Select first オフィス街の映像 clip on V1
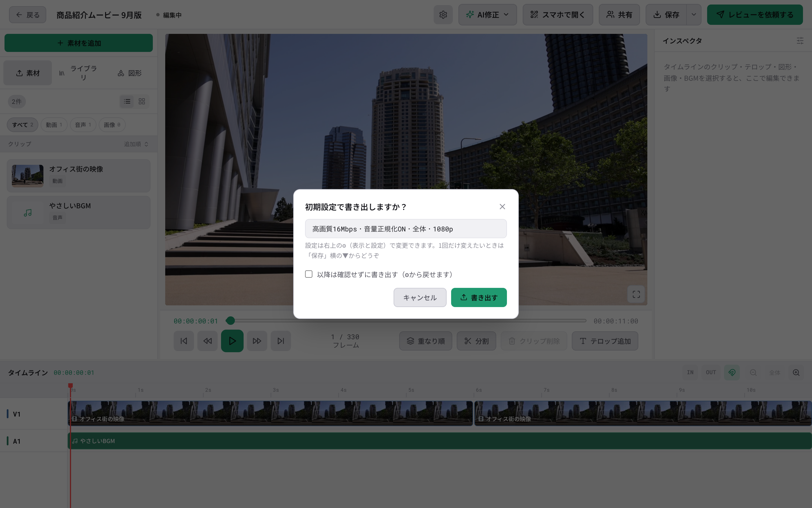Image resolution: width=812 pixels, height=508 pixels. 270,413
